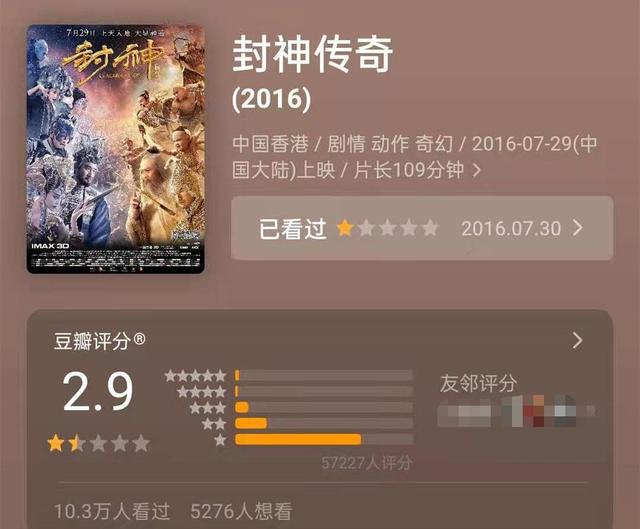Tap the third star in 已看过 rating row
640x529 pixels.
(387, 228)
